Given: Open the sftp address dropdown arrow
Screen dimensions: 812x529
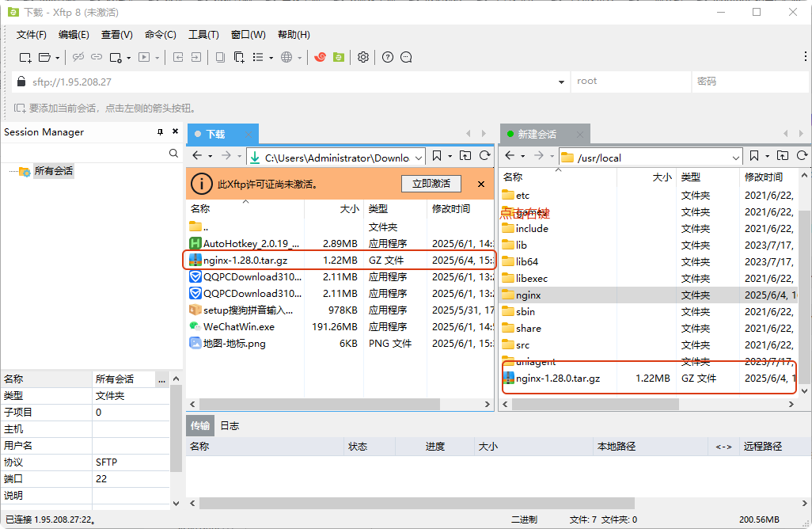Looking at the screenshot, I should 561,82.
